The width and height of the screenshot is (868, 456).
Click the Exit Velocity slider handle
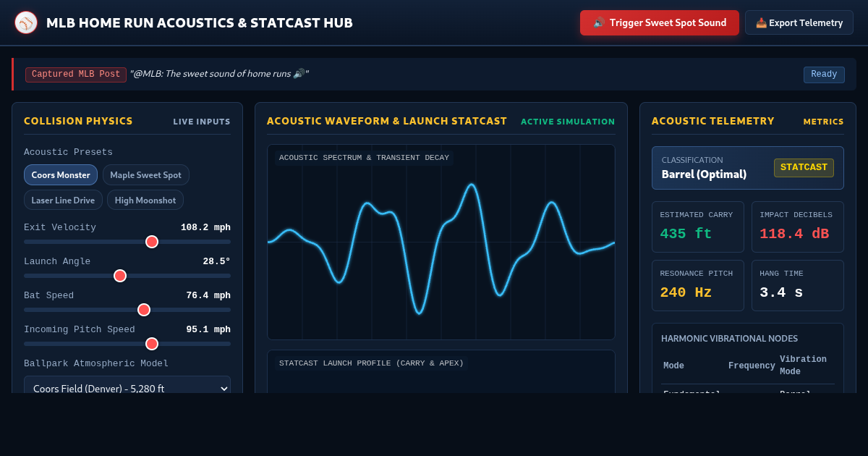(x=152, y=242)
